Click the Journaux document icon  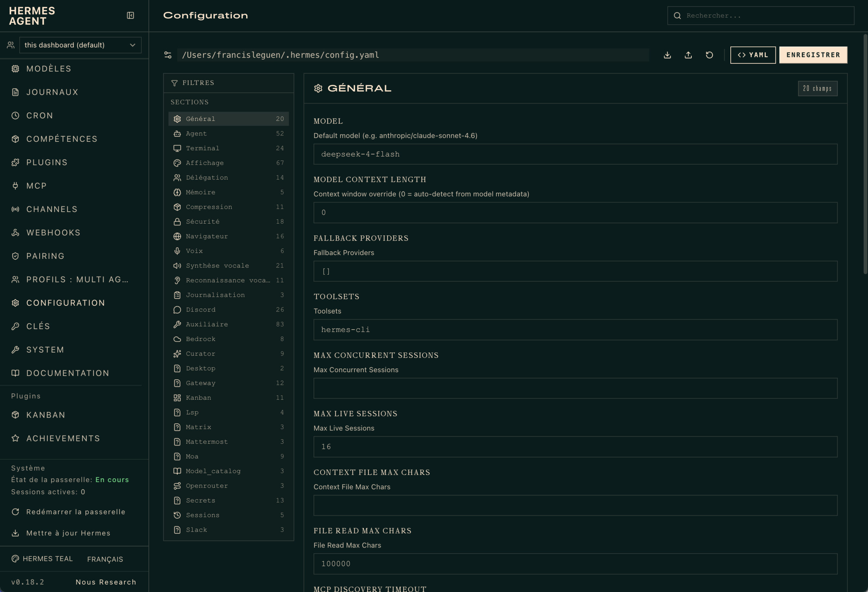[15, 92]
